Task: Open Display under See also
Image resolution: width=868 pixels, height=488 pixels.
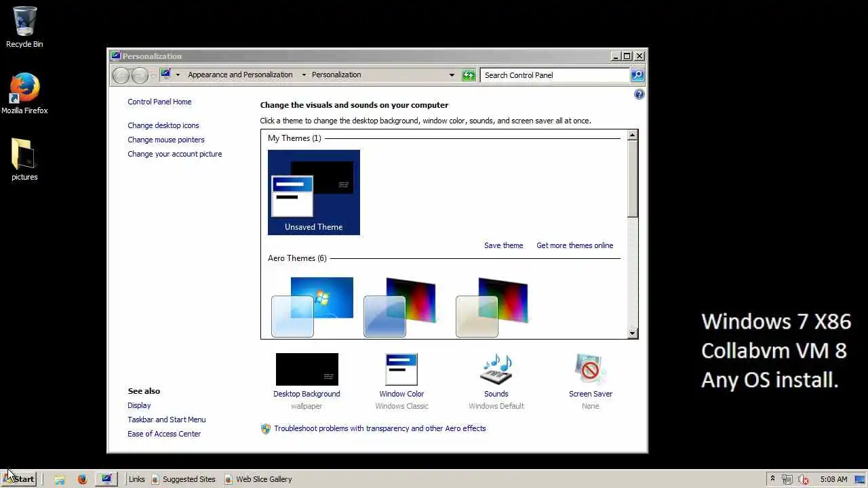Action: point(139,405)
